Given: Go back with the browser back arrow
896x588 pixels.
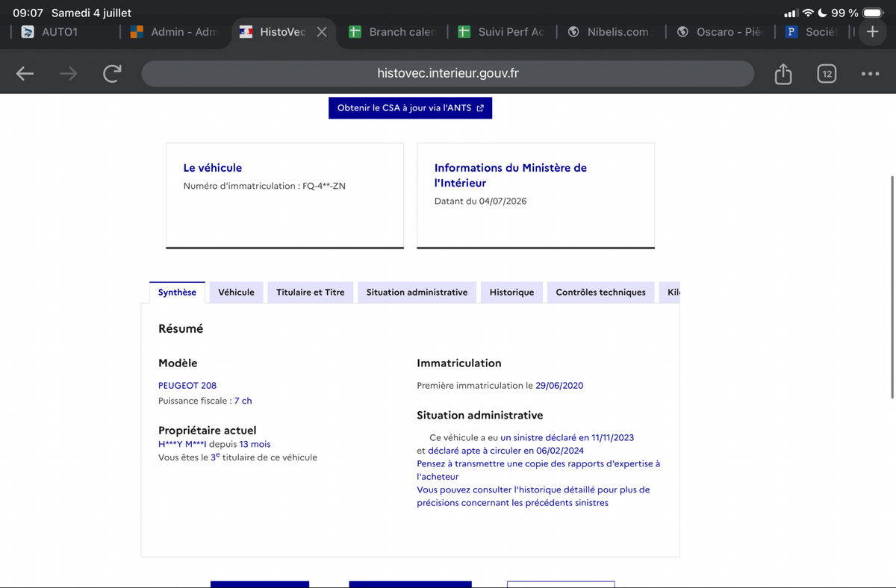Looking at the screenshot, I should [x=25, y=73].
